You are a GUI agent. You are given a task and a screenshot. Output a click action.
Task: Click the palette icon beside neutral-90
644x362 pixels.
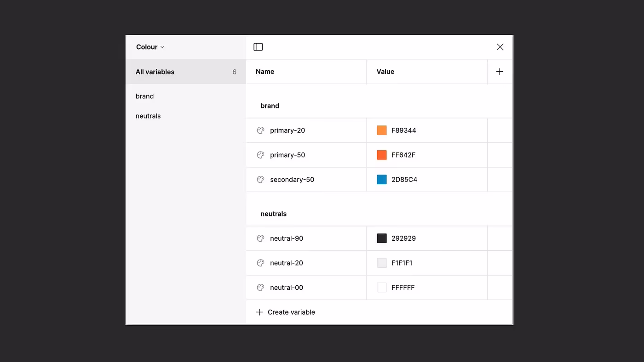pyautogui.click(x=260, y=238)
